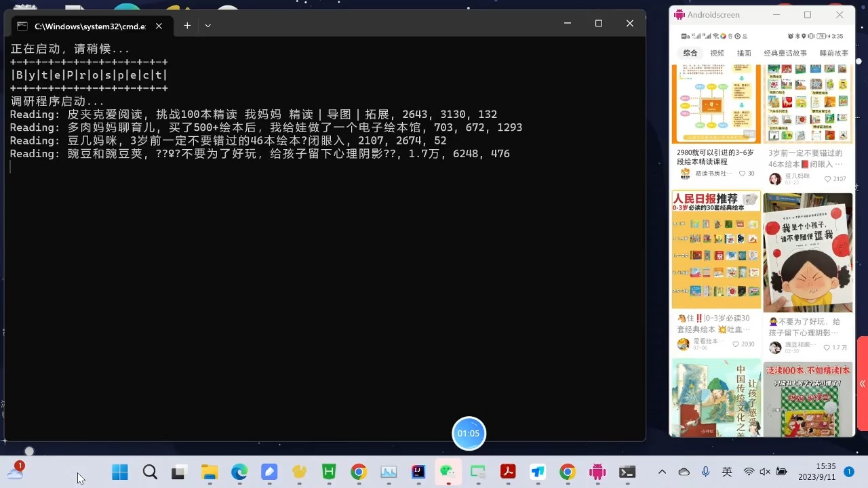The height and width of the screenshot is (488, 868).
Task: Click the 01:05 timer circle
Action: pos(469,433)
